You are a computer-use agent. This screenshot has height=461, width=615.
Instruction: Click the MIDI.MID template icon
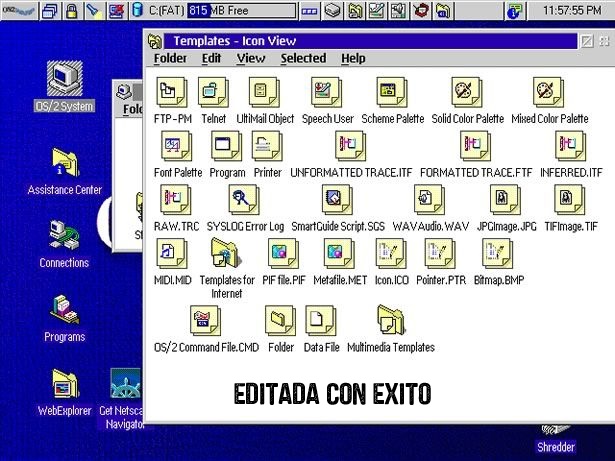pos(172,253)
